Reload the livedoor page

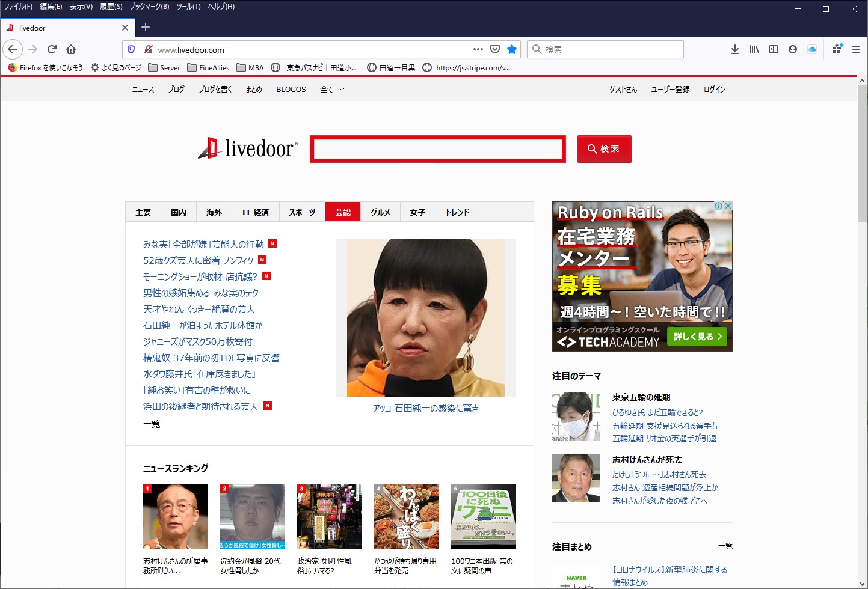tap(52, 49)
